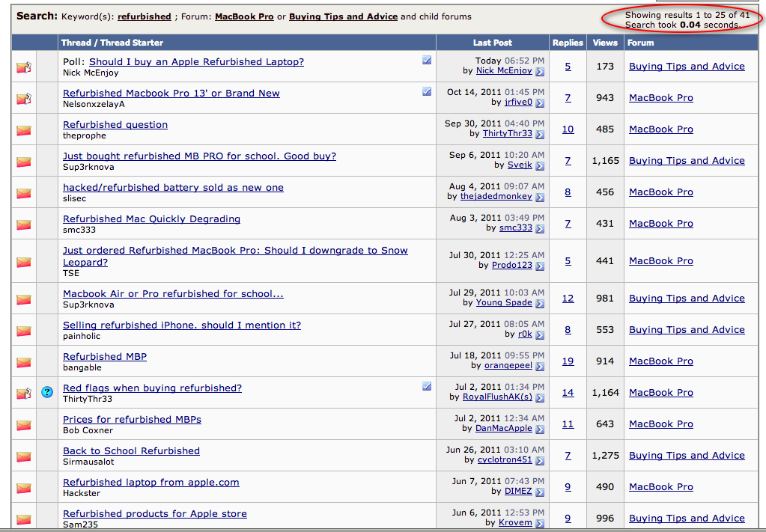Go to last post icon next to ThirtyThr33

pyautogui.click(x=540, y=134)
